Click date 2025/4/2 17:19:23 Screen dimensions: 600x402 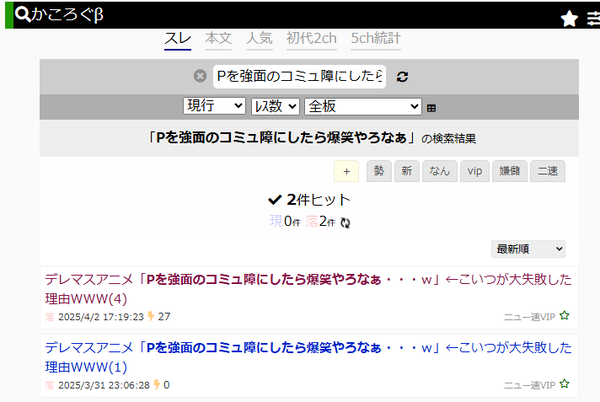pyautogui.click(x=101, y=317)
